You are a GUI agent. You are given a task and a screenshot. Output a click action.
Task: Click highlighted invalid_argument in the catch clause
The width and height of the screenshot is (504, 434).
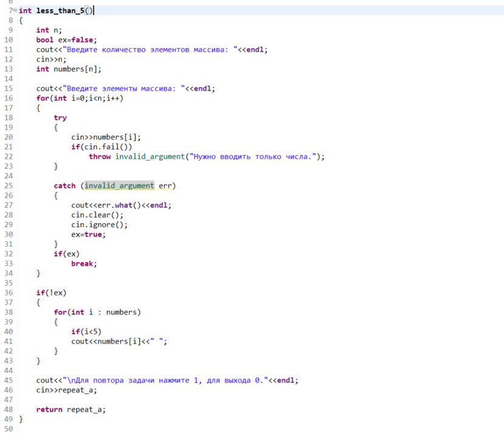click(119, 186)
